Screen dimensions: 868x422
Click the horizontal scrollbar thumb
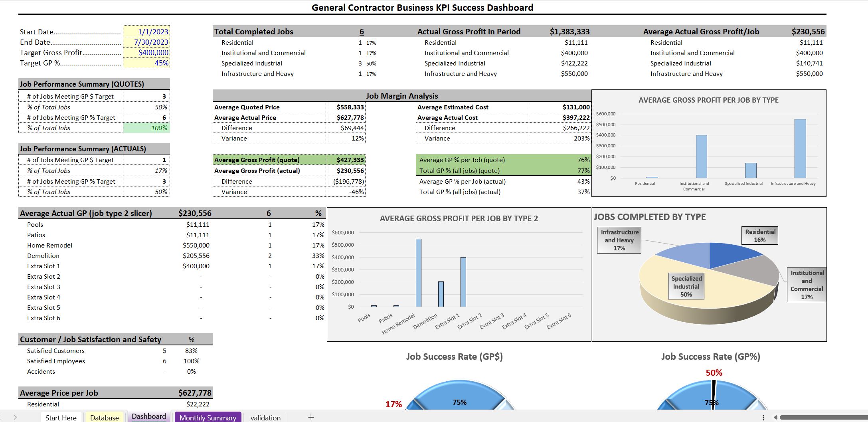(824, 418)
